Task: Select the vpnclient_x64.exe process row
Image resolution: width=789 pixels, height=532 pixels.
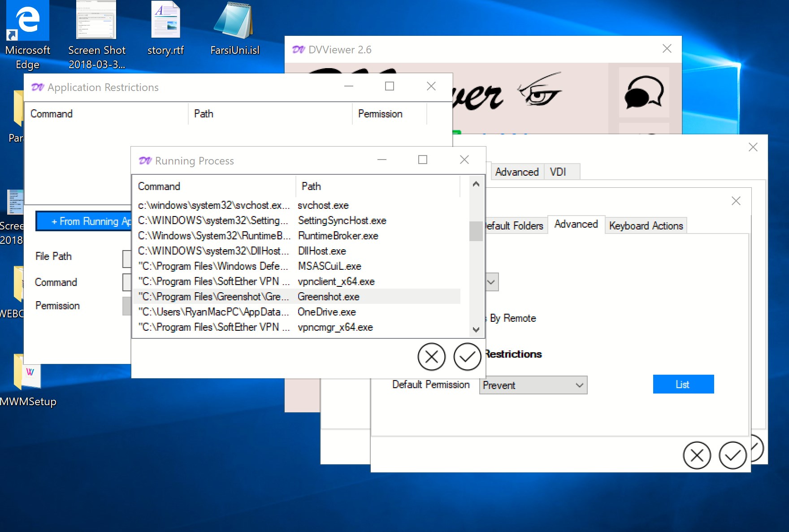Action: coord(297,281)
